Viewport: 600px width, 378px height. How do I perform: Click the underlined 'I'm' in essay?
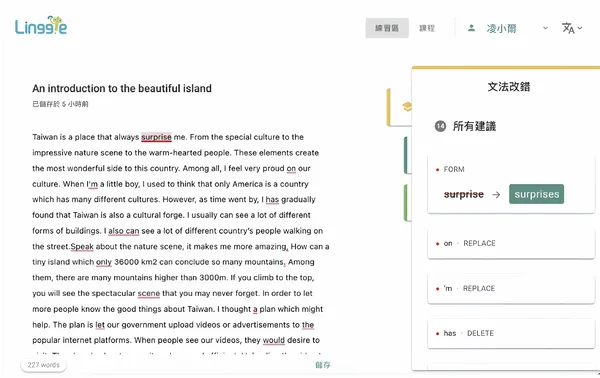click(92, 184)
